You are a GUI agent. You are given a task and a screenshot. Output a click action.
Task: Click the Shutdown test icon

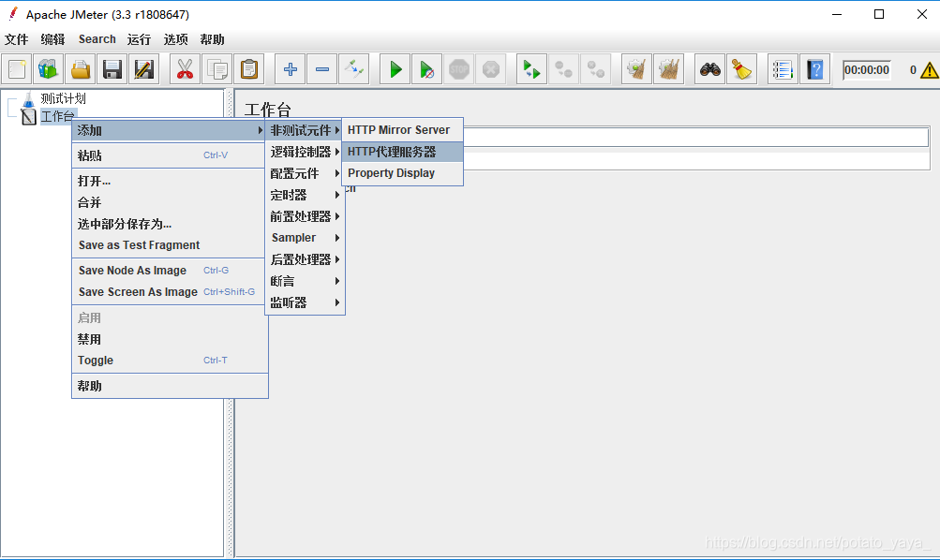click(491, 69)
